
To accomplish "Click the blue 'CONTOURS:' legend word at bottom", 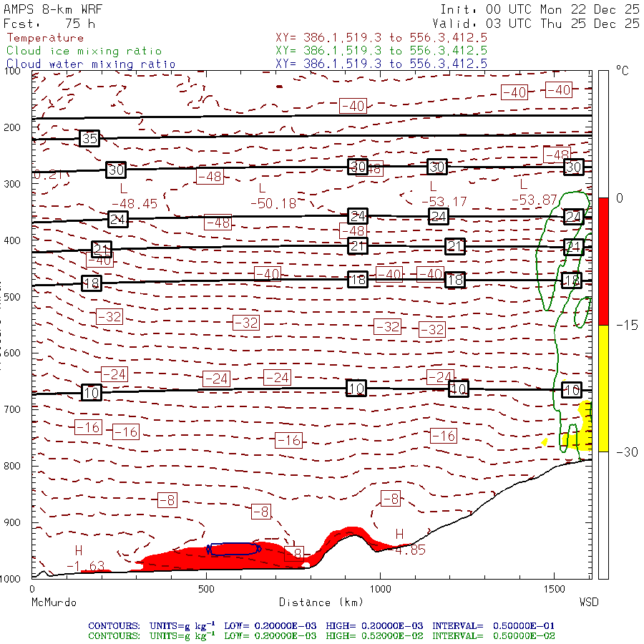I will click(x=114, y=626).
